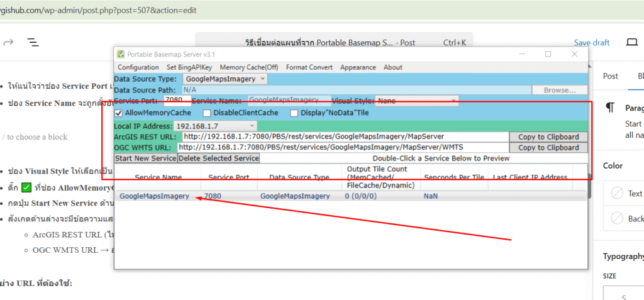Select the GoogleMapsImagery service name cell
Viewport: 644px width, 300px height.
(x=155, y=196)
